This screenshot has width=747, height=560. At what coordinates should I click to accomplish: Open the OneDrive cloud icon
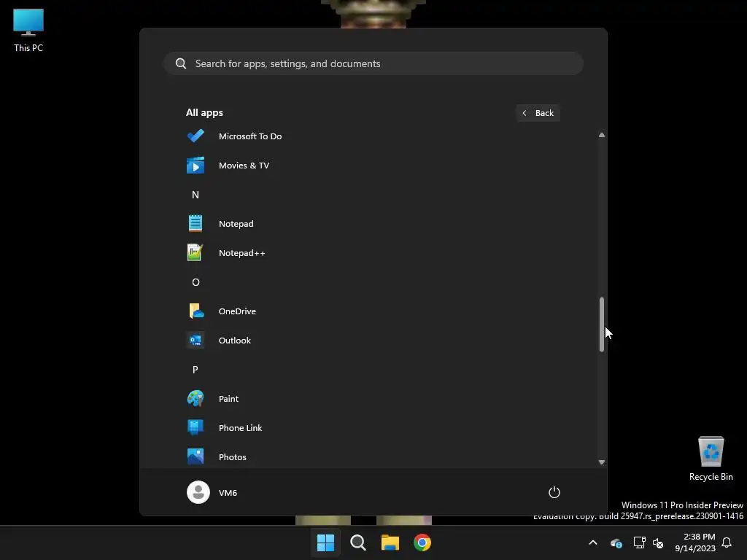196,311
